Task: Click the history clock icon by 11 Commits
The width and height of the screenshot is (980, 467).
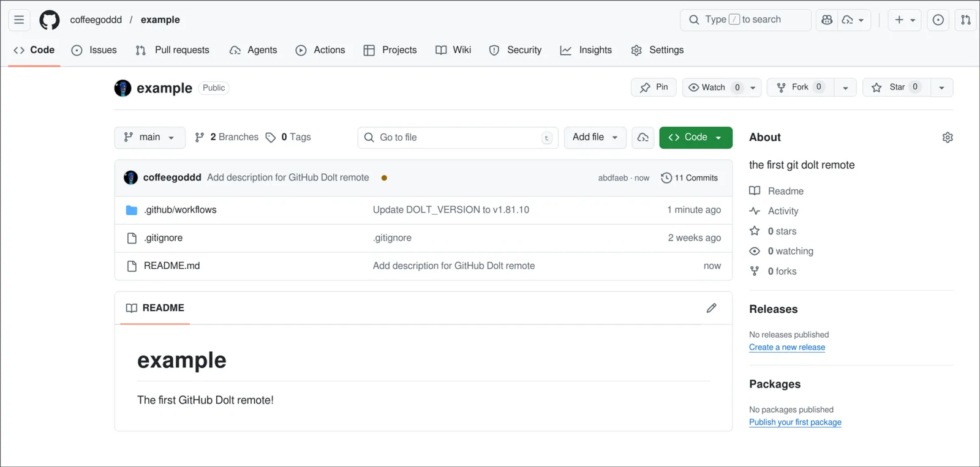Action: click(x=666, y=177)
